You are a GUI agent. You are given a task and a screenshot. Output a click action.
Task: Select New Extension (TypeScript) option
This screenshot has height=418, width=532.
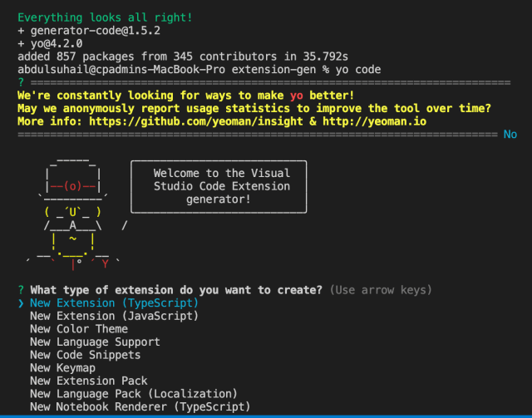(x=114, y=303)
